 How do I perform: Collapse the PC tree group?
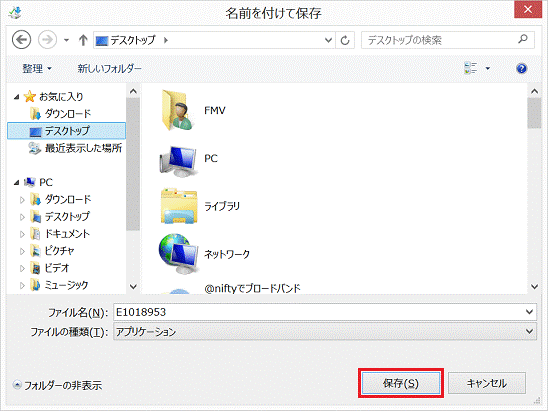(x=16, y=182)
